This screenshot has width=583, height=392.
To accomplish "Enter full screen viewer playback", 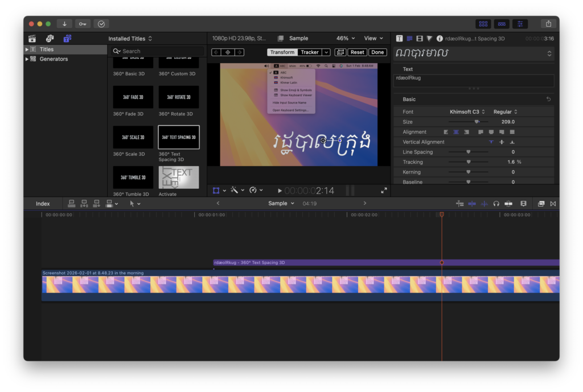I will tap(384, 191).
